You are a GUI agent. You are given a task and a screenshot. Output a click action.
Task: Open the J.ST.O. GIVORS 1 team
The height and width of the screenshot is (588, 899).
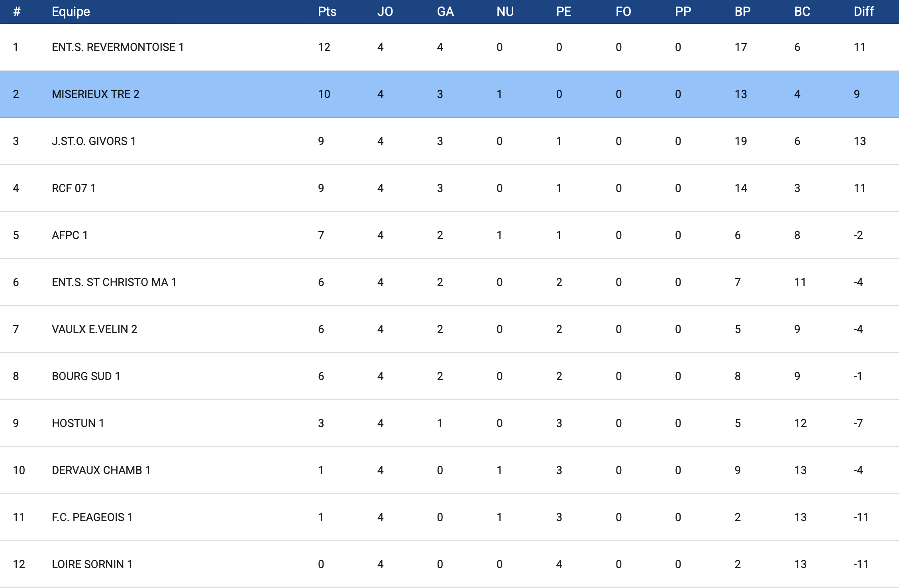pos(94,141)
